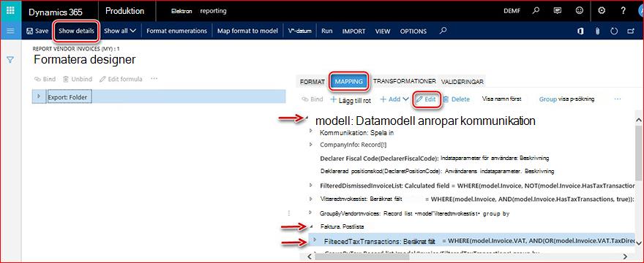Click Delete in mapping toolbar

pyautogui.click(x=457, y=99)
